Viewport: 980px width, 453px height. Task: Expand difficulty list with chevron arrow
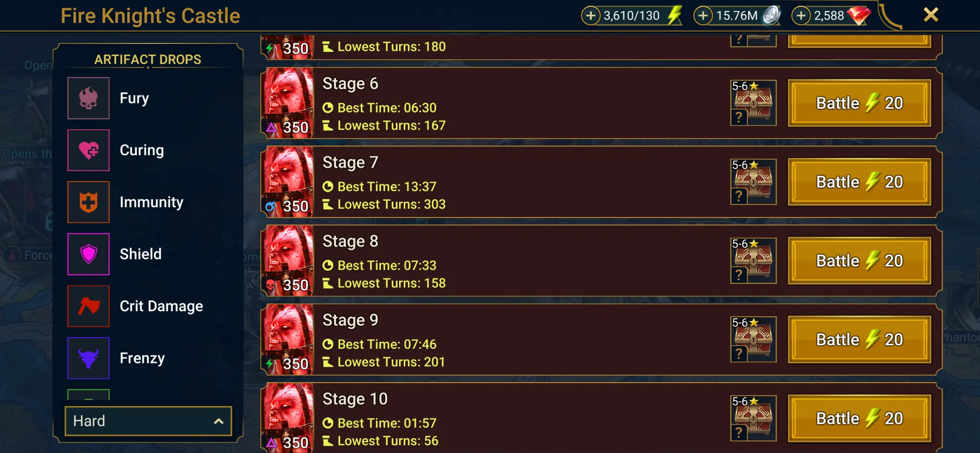pos(219,421)
